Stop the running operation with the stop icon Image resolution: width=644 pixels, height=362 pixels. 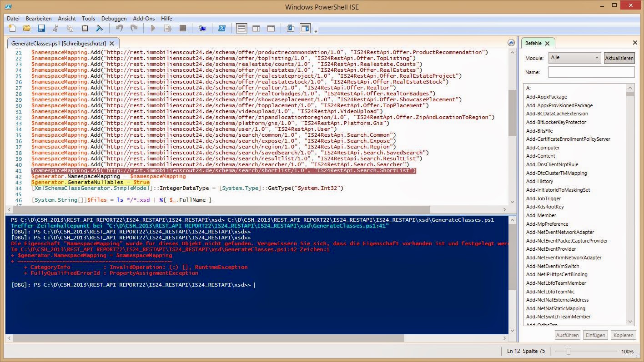pyautogui.click(x=182, y=29)
